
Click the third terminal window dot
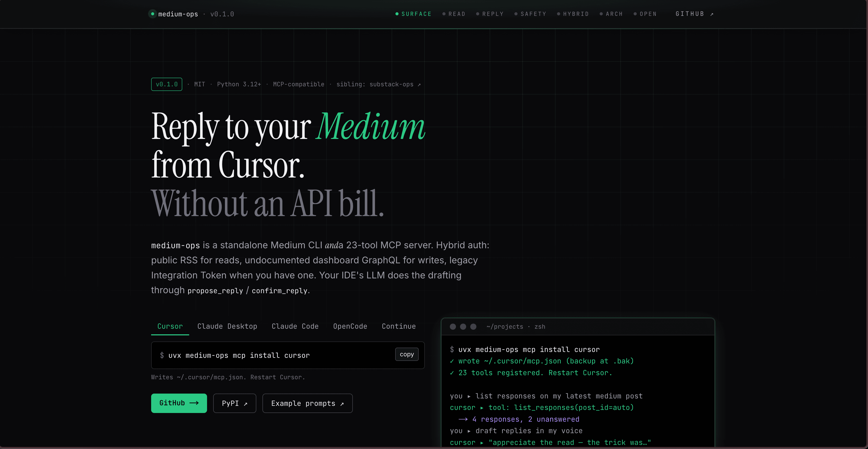click(x=473, y=327)
